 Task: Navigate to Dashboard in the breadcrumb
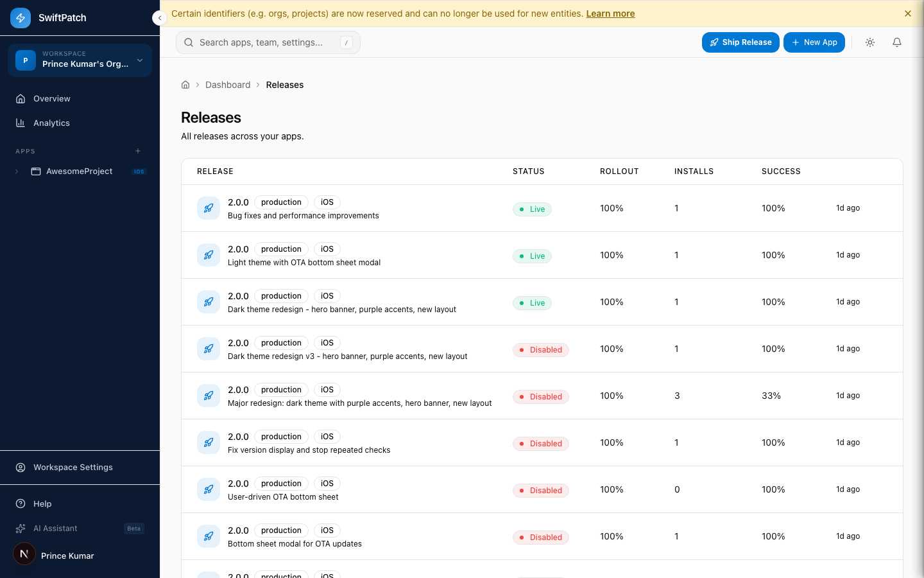228,84
